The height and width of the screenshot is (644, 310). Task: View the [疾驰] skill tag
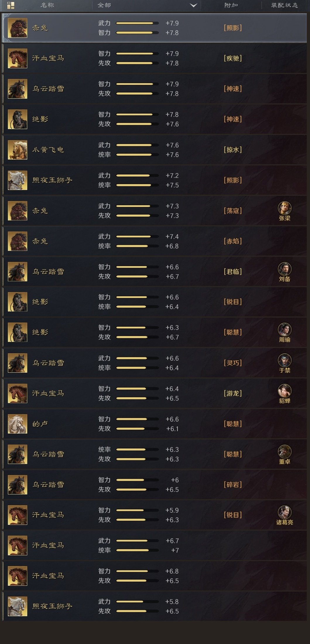[233, 58]
